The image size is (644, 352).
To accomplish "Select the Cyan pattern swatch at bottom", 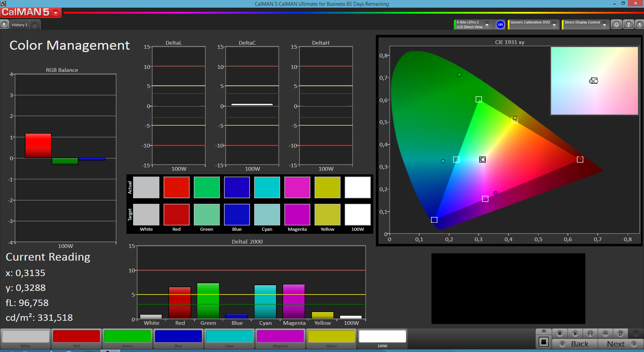I will (229, 336).
